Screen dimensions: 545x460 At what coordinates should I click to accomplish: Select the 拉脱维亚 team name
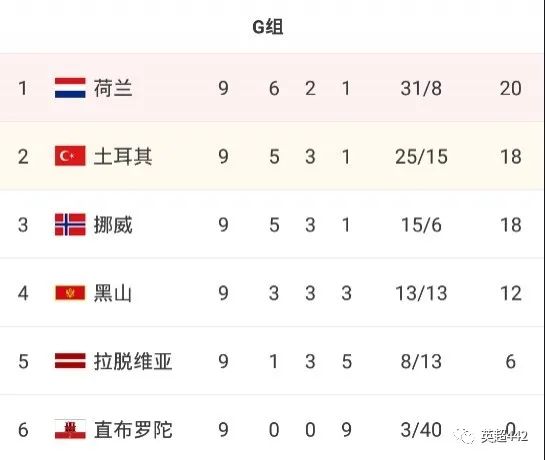point(133,361)
